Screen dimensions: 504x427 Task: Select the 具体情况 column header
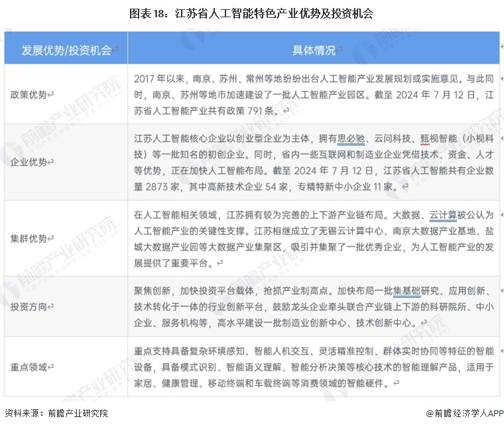[314, 50]
